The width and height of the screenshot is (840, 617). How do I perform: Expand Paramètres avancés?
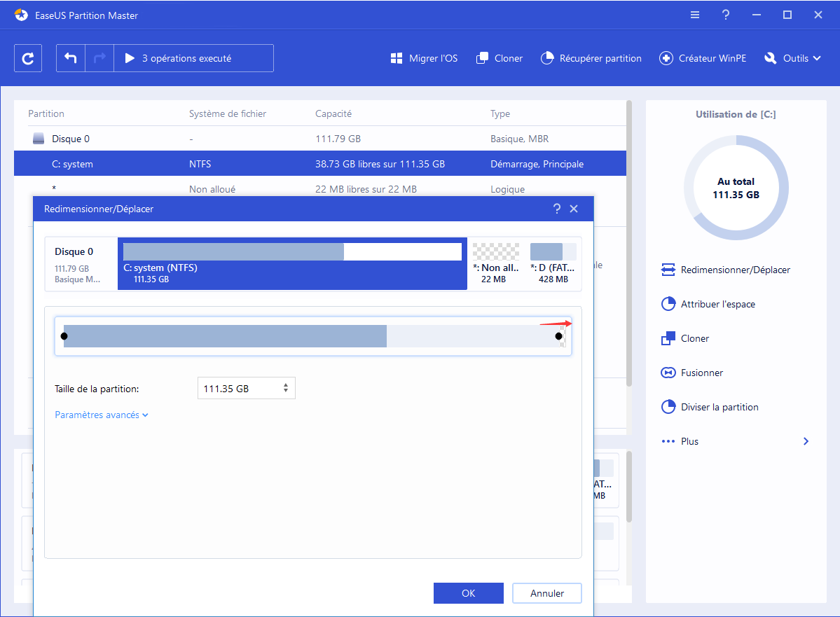click(102, 415)
